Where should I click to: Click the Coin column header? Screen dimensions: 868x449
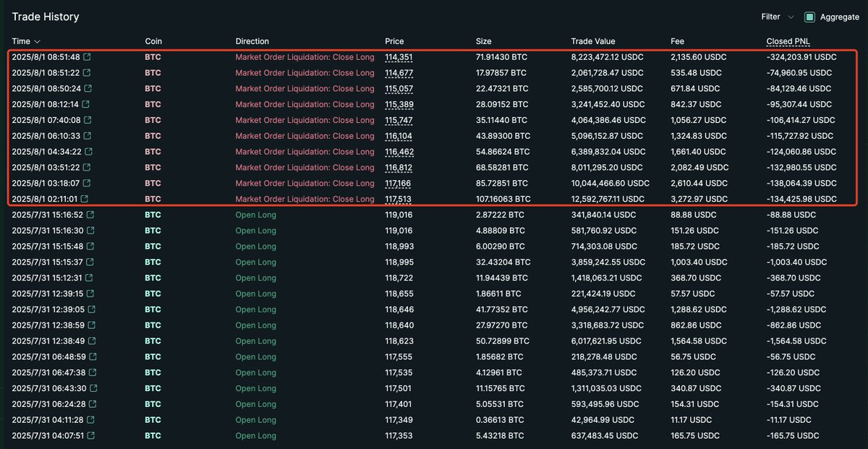click(151, 41)
